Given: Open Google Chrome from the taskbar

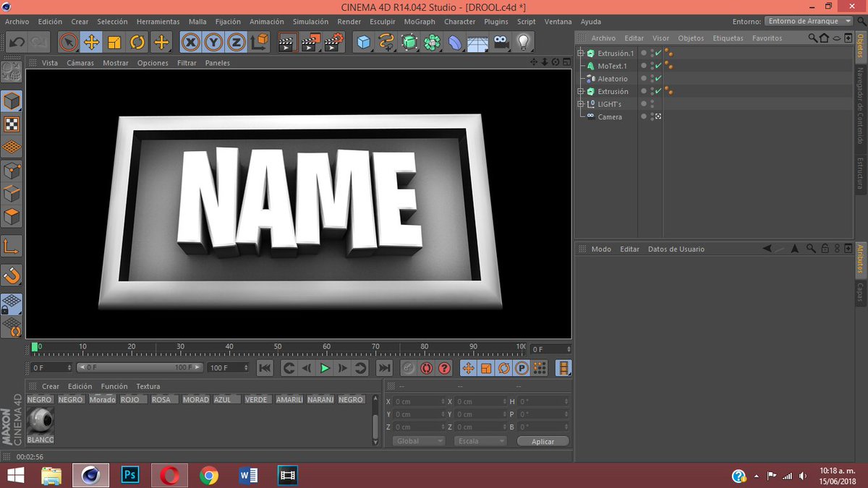Looking at the screenshot, I should [x=209, y=475].
